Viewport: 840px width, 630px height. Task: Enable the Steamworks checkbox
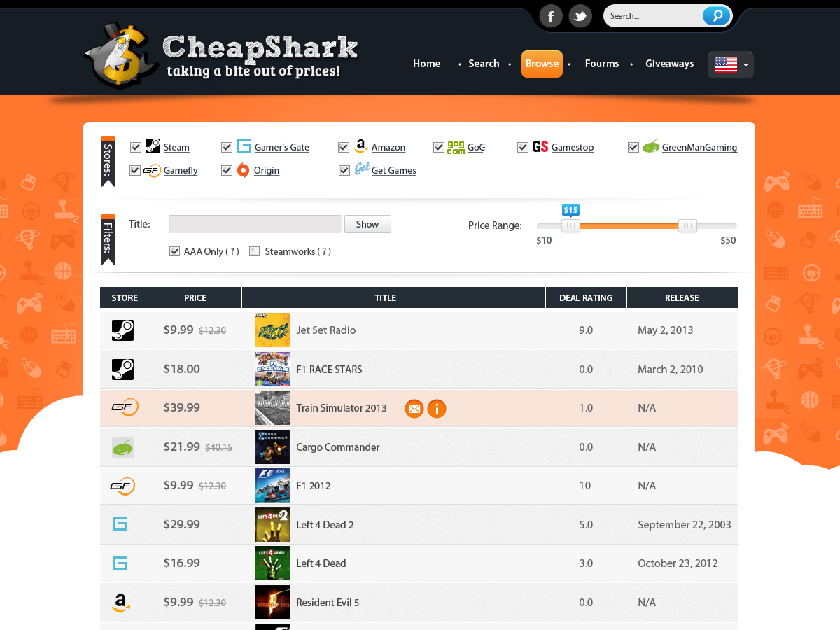pyautogui.click(x=255, y=251)
